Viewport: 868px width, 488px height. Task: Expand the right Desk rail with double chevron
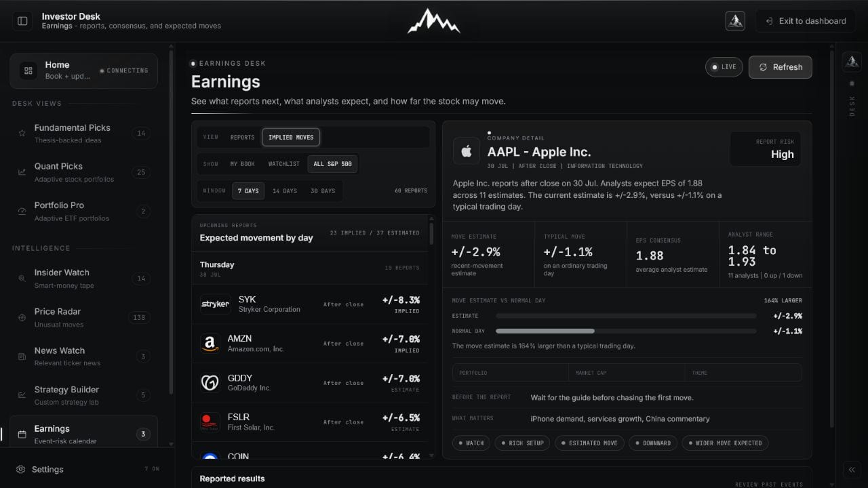[x=852, y=469]
